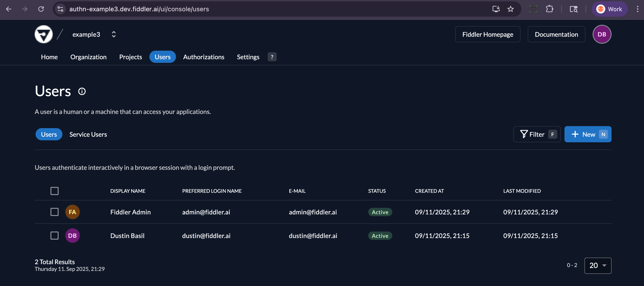Click the New user button
Screen dimensions: 644x286
tap(588, 134)
